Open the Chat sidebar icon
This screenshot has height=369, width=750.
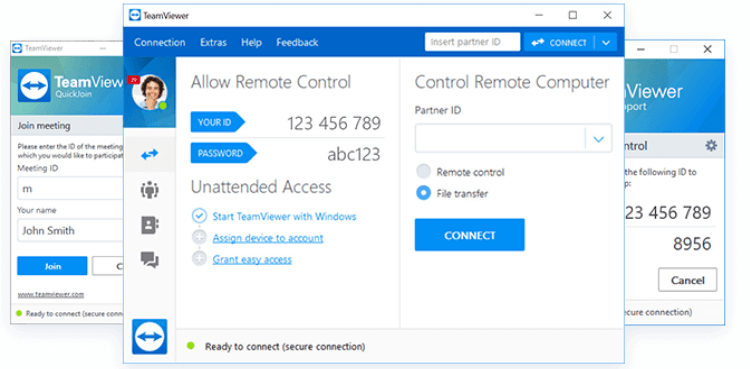pos(150,260)
